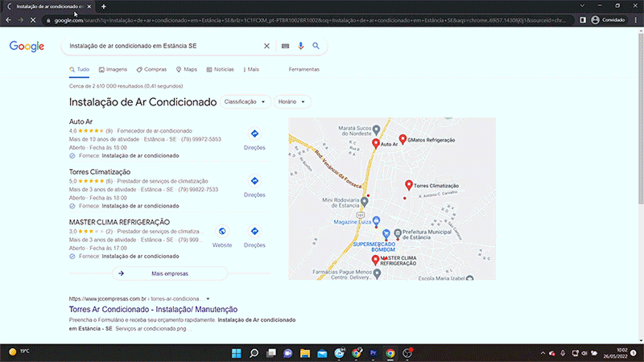The image size is (644, 362).
Task: Open the Torres Climatização business listing title
Action: click(100, 172)
